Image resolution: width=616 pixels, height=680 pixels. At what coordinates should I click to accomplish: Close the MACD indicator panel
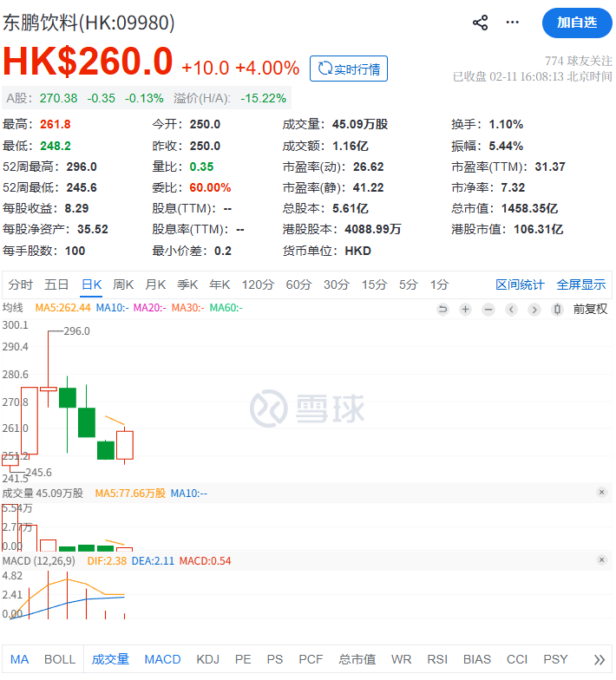pos(602,560)
